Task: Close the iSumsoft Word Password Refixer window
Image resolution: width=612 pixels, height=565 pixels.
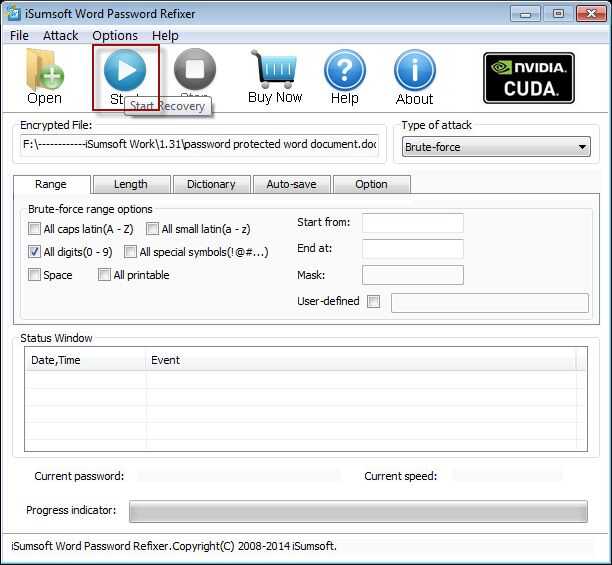Action: pyautogui.click(x=591, y=14)
